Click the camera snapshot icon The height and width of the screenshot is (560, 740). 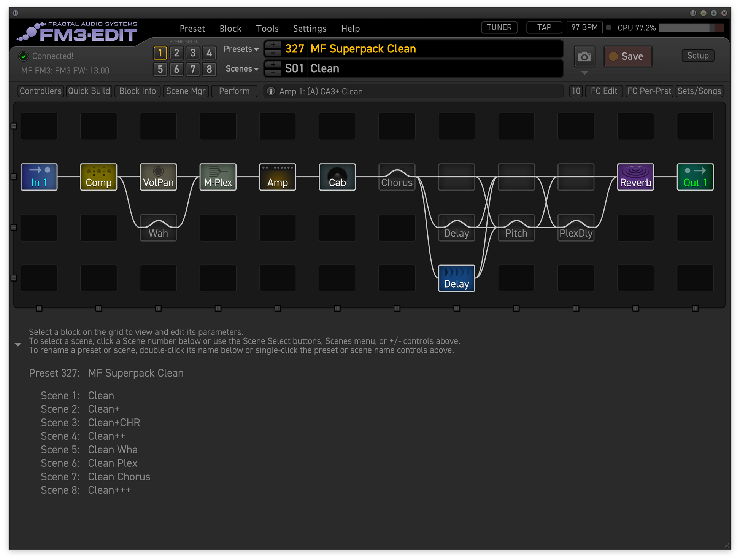(584, 57)
